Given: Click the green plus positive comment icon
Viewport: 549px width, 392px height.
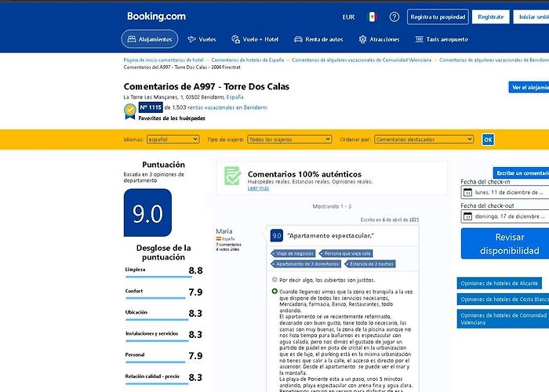Looking at the screenshot, I should 274,291.
